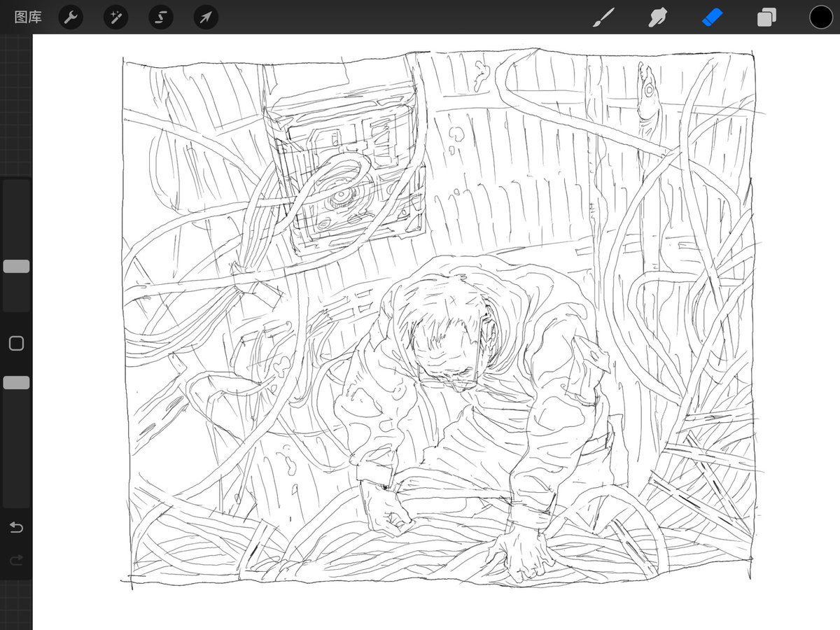The width and height of the screenshot is (840, 630).
Task: Open the Adjustments magic wand menu
Action: point(115,17)
